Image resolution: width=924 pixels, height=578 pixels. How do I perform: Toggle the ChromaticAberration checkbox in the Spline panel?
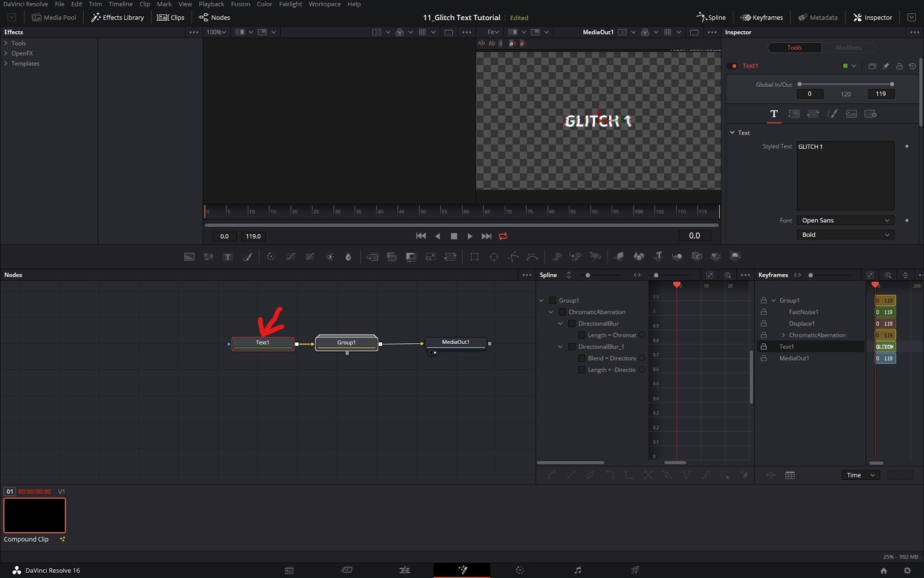click(562, 312)
